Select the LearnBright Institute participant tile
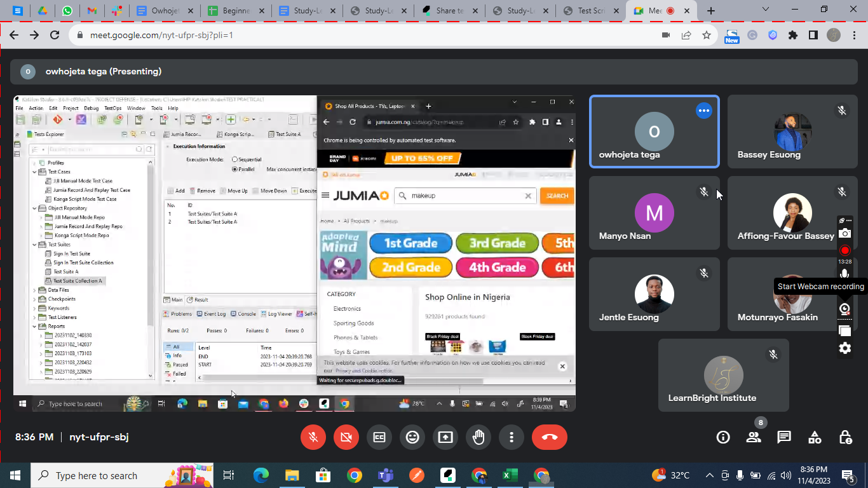Screen dimensions: 868x488 click(724, 375)
